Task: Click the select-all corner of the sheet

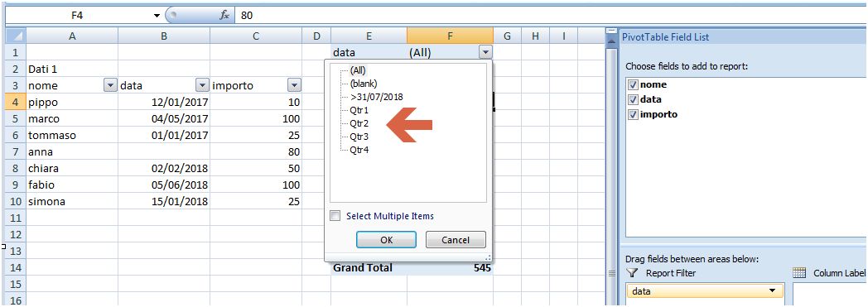Action: point(16,36)
